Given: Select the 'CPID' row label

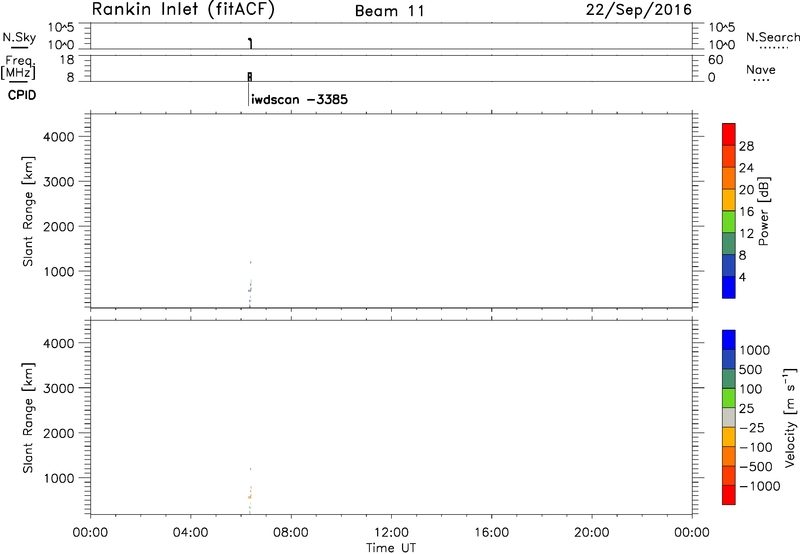Looking at the screenshot, I should pyautogui.click(x=22, y=95).
